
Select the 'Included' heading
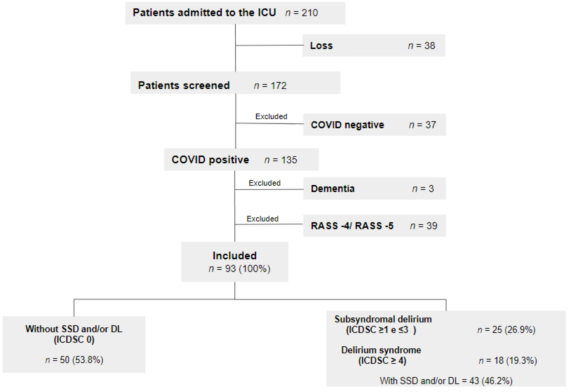click(x=235, y=256)
